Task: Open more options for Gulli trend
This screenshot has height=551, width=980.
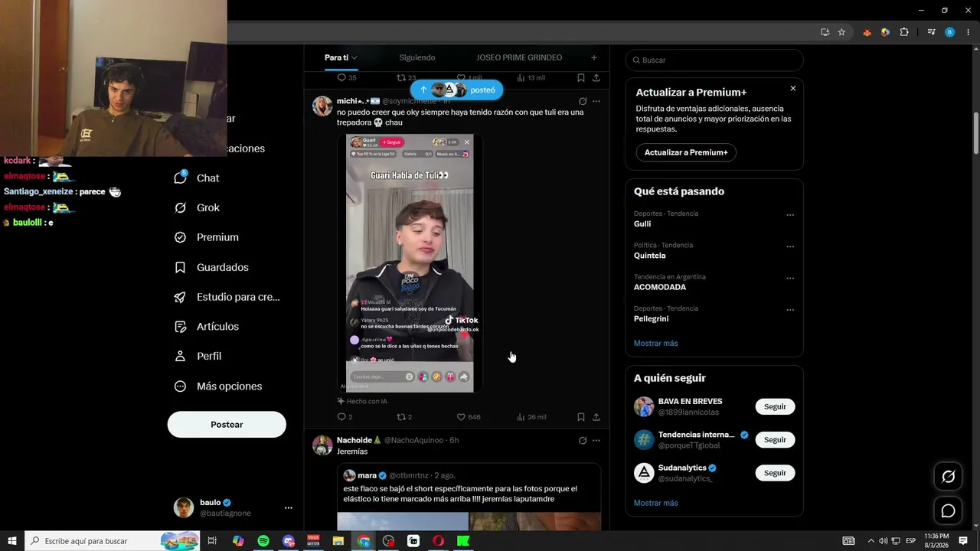Action: click(790, 215)
